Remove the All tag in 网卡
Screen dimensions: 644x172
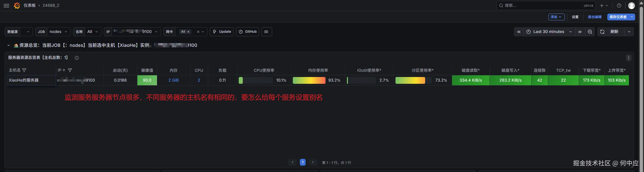tap(188, 32)
